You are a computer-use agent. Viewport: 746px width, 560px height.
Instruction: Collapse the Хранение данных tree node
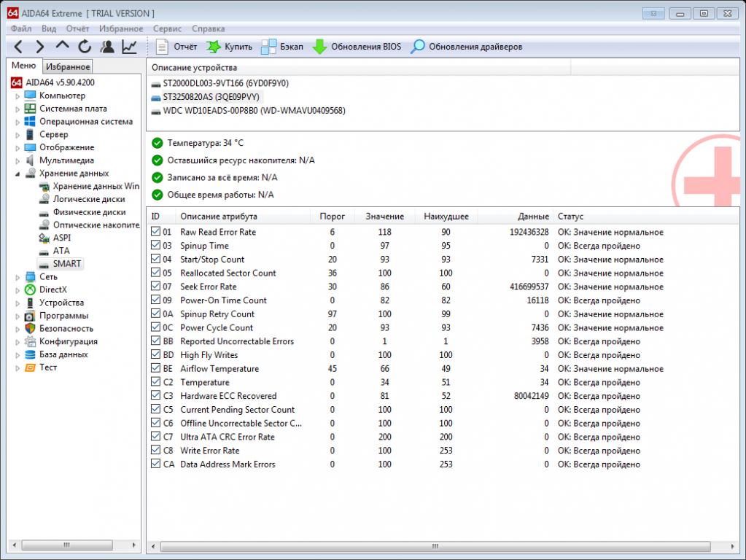[x=18, y=174]
